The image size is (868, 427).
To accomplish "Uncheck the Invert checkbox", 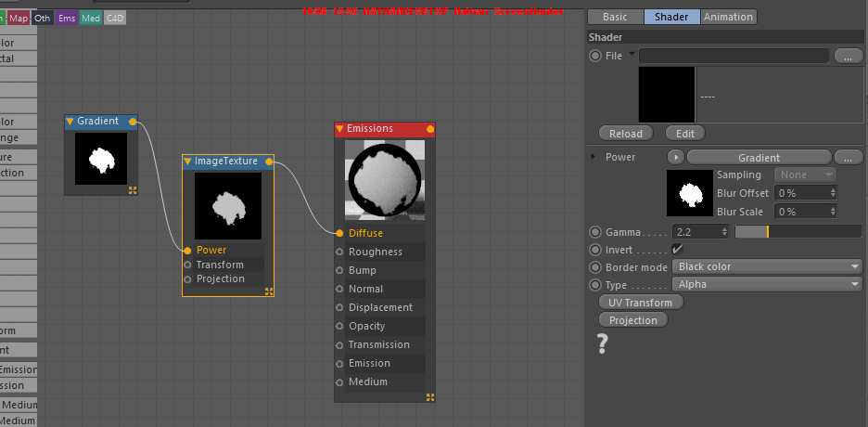I will (677, 249).
